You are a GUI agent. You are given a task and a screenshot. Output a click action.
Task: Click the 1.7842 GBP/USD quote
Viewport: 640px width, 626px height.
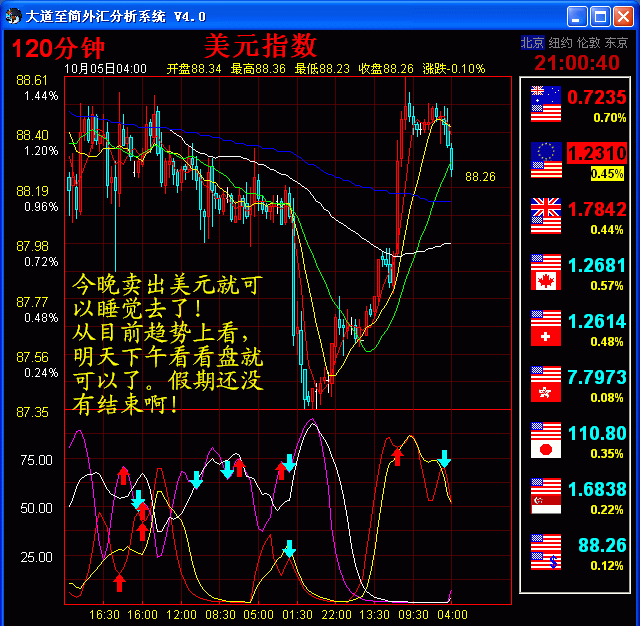[597, 209]
